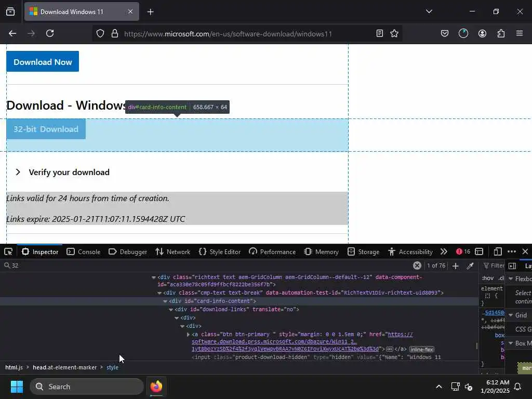Click the HTML search field containing 32
The width and height of the screenshot is (532, 399).
pos(207,265)
